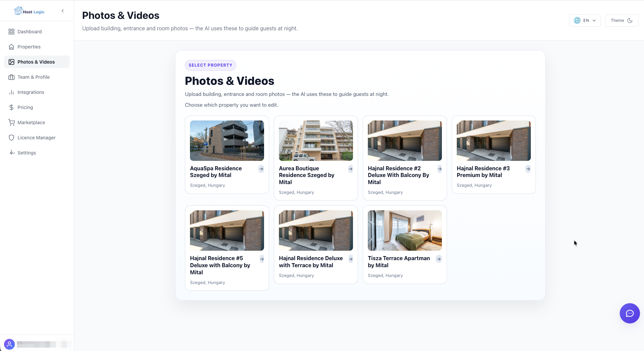Viewport: 644px width, 351px height.
Task: Click the Photos & Videos image icon
Action: pyautogui.click(x=11, y=62)
